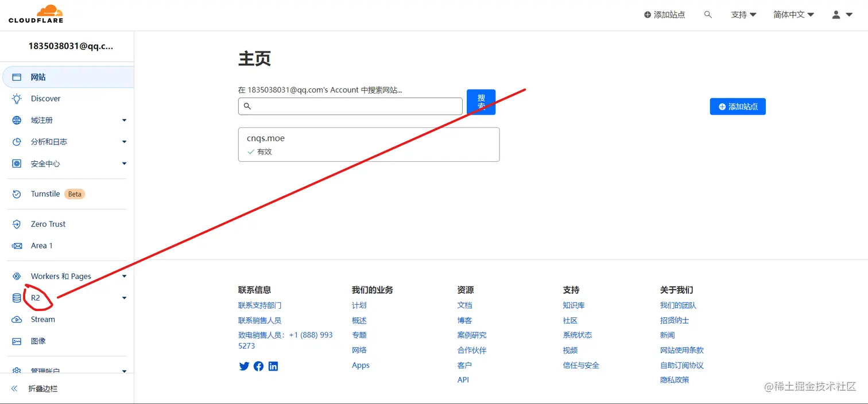Open the 支持 dropdown menu

pos(743,15)
